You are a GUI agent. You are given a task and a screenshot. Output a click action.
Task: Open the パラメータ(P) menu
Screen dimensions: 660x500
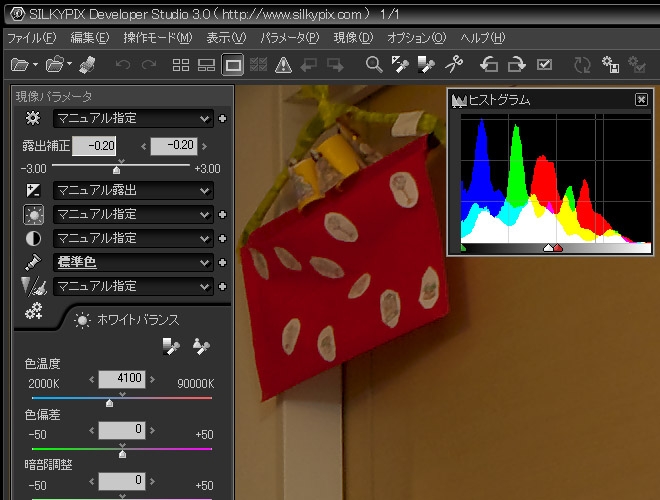coord(289,38)
